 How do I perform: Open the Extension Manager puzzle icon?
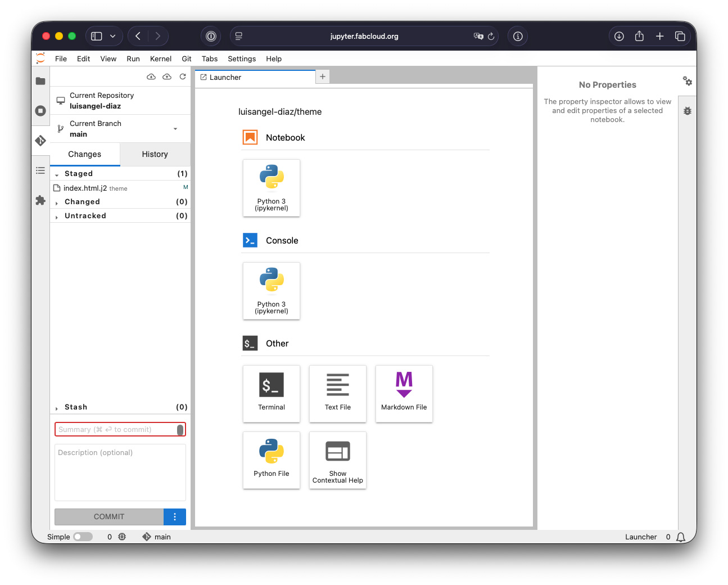click(x=40, y=200)
